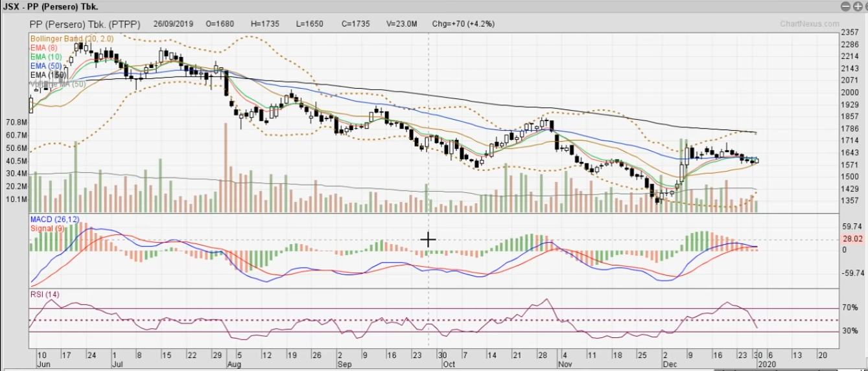Screen dimensions: 868x371
Task: Click the Signal (9) indicator label
Action: (46, 229)
